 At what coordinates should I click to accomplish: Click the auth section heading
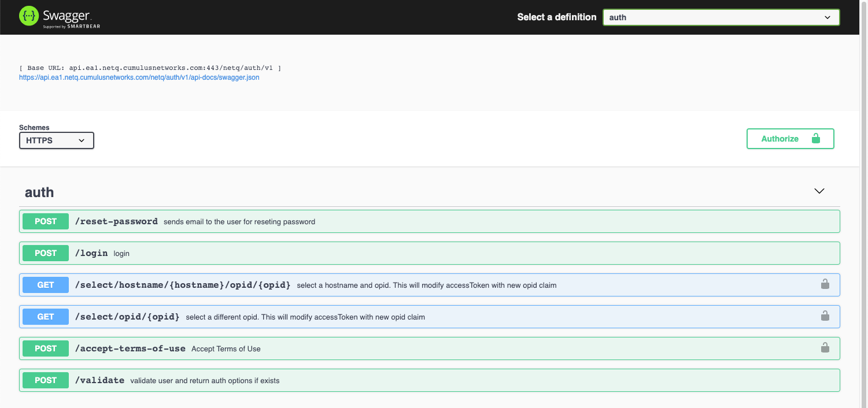pyautogui.click(x=39, y=192)
